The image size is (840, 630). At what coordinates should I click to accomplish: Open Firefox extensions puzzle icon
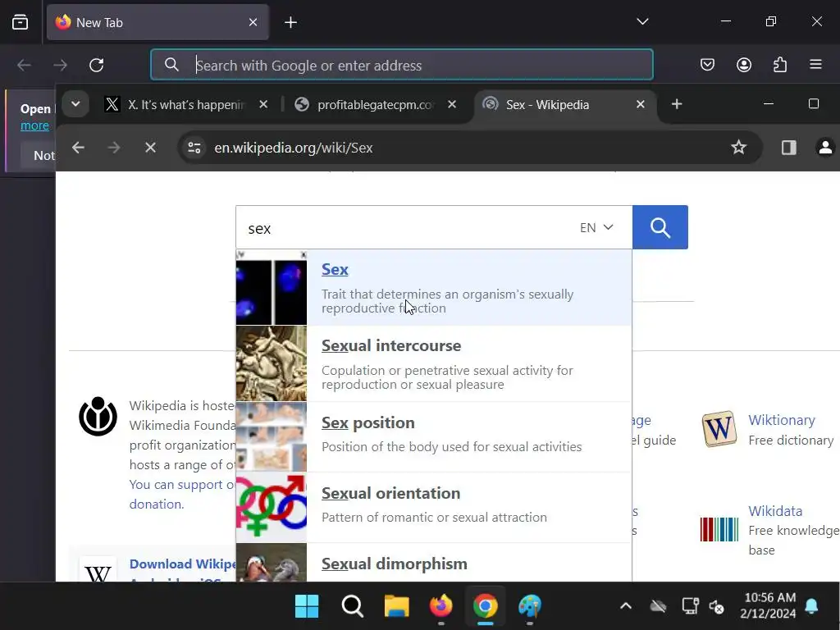(780, 65)
